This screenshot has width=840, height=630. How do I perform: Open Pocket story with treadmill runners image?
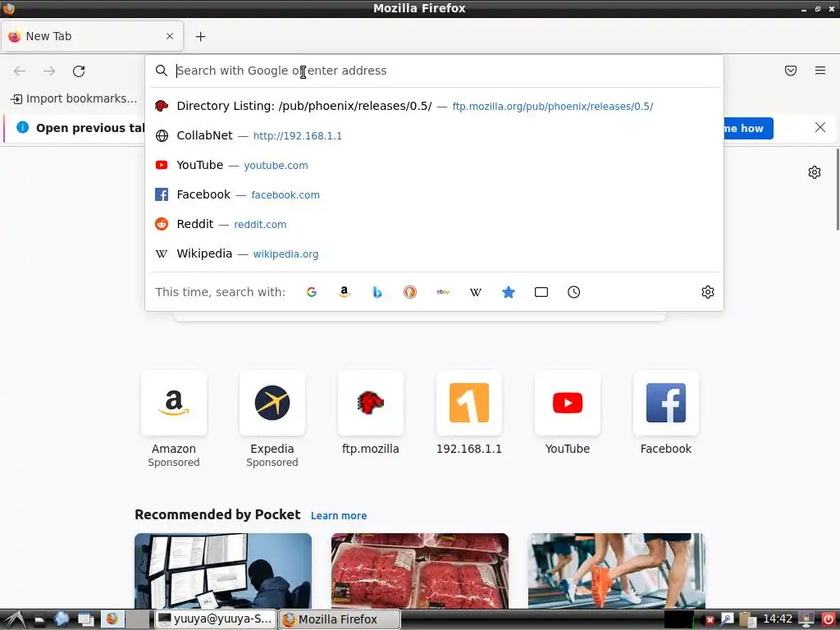tap(617, 571)
